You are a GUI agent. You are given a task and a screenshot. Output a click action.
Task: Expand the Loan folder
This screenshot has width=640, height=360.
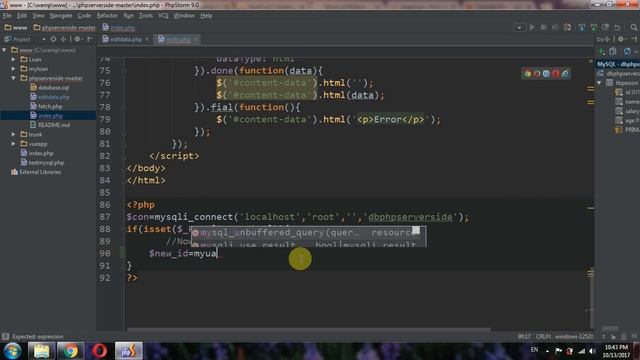(x=13, y=60)
